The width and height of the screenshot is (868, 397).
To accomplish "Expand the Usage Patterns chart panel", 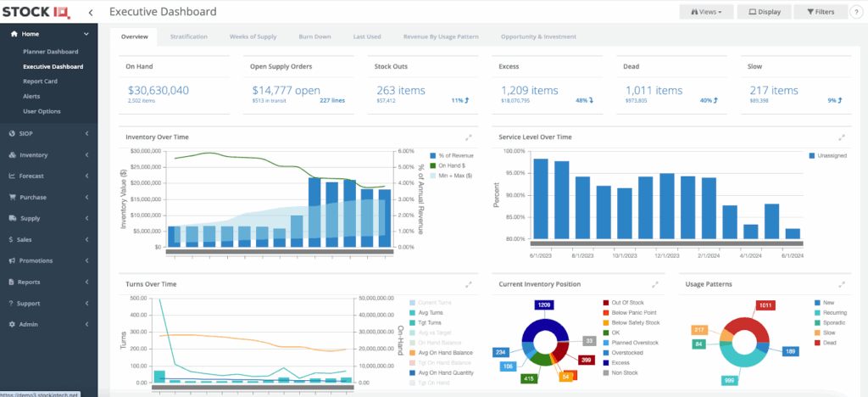I will [841, 284].
